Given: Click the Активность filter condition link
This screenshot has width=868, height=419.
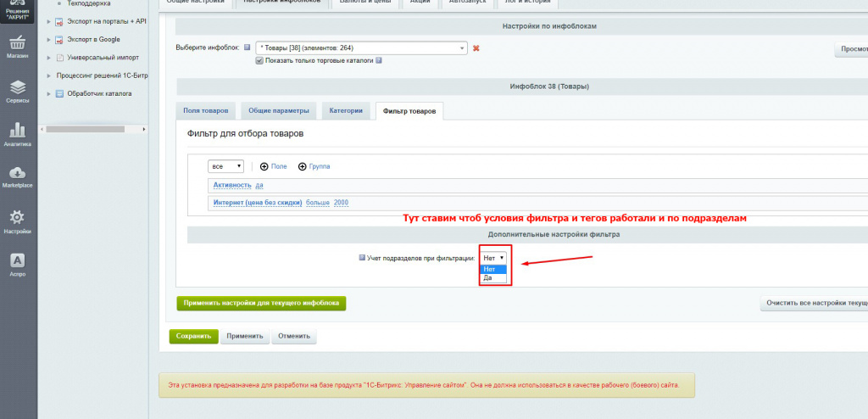Looking at the screenshot, I should tap(231, 184).
